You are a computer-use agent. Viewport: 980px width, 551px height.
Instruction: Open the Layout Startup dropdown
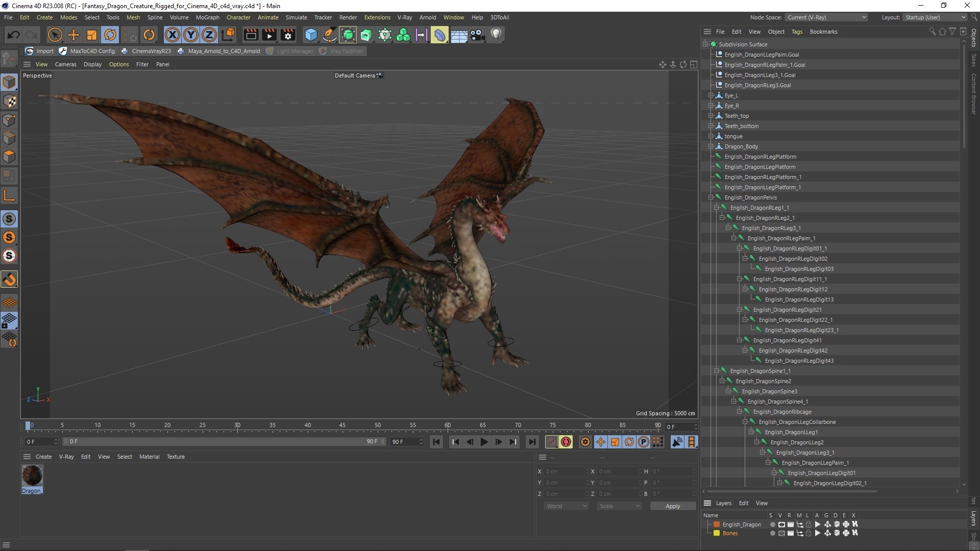pyautogui.click(x=935, y=17)
